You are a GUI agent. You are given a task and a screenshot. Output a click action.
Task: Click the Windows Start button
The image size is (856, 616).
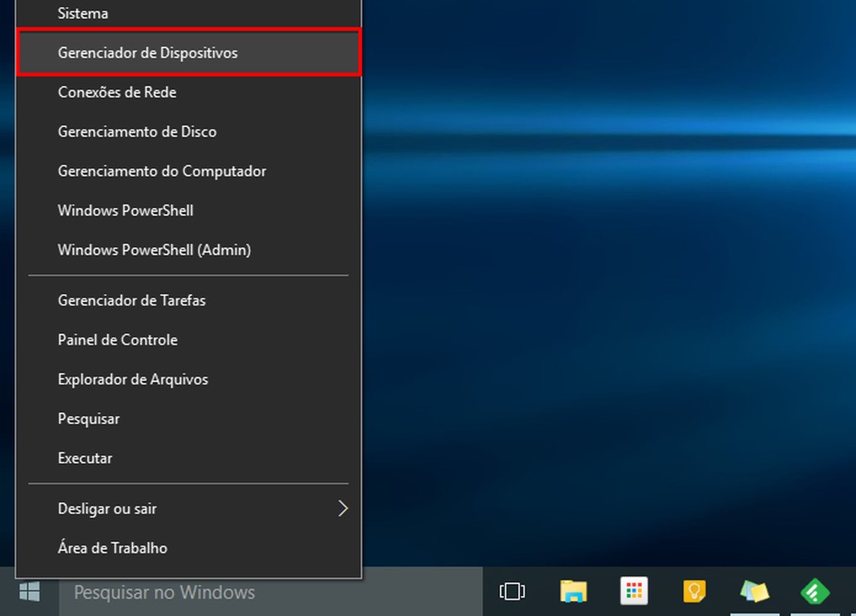pos(29,592)
